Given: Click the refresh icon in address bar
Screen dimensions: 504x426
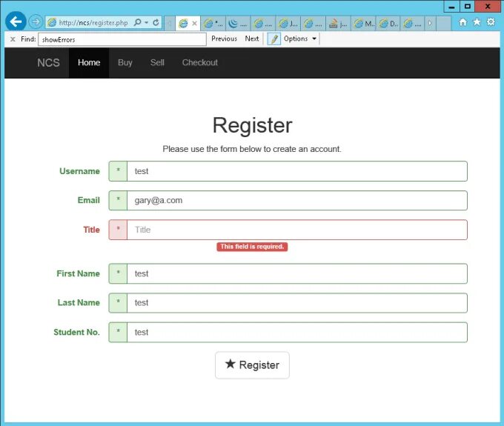Looking at the screenshot, I should point(156,22).
